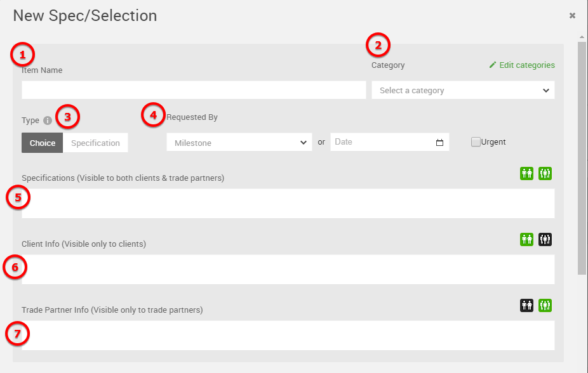This screenshot has width=588, height=373.
Task: Click into the Client Info text area
Action: 288,270
